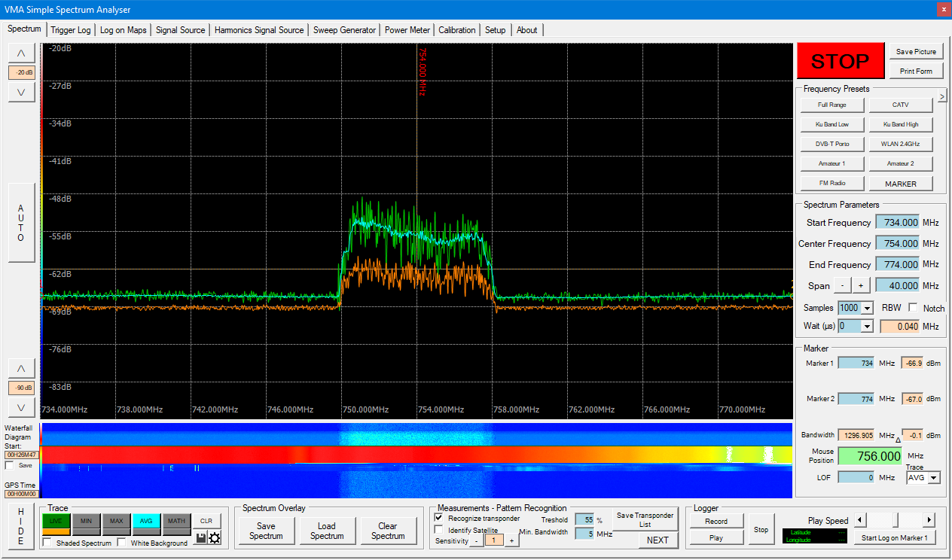The width and height of the screenshot is (952, 560).
Task: Toggle the MAX trace button
Action: pos(116,521)
